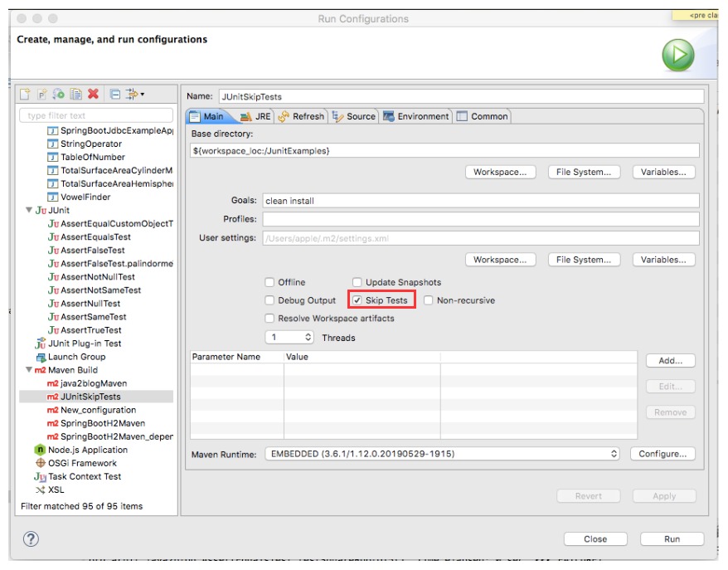Viewport: 728px width, 570px height.
Task: Click the type filter text field
Action: pyautogui.click(x=96, y=115)
